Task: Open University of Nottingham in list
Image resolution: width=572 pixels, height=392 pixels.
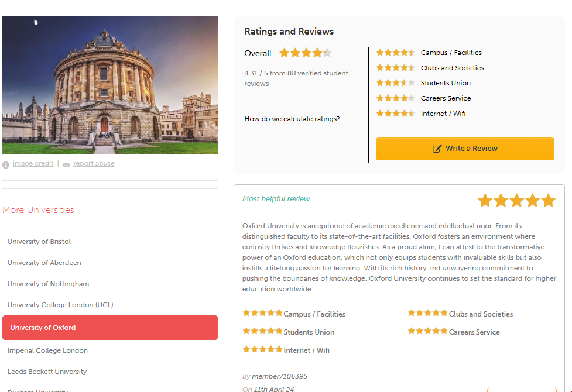Action: tap(49, 284)
